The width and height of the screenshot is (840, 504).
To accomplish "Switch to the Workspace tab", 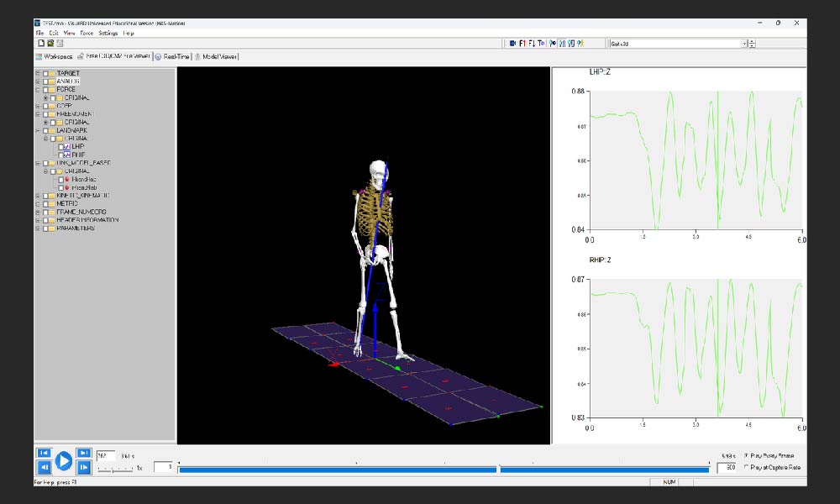I will pos(54,56).
